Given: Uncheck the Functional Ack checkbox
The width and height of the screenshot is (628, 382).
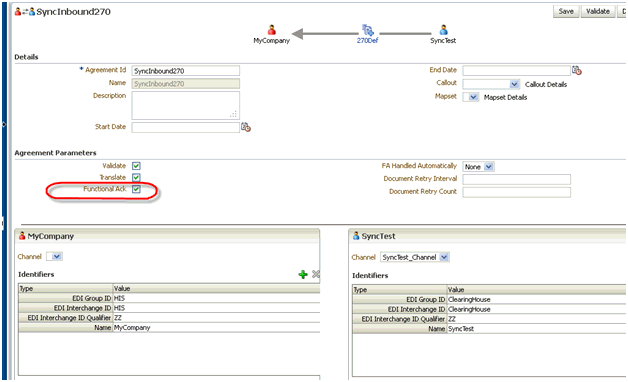Looking at the screenshot, I should [137, 189].
